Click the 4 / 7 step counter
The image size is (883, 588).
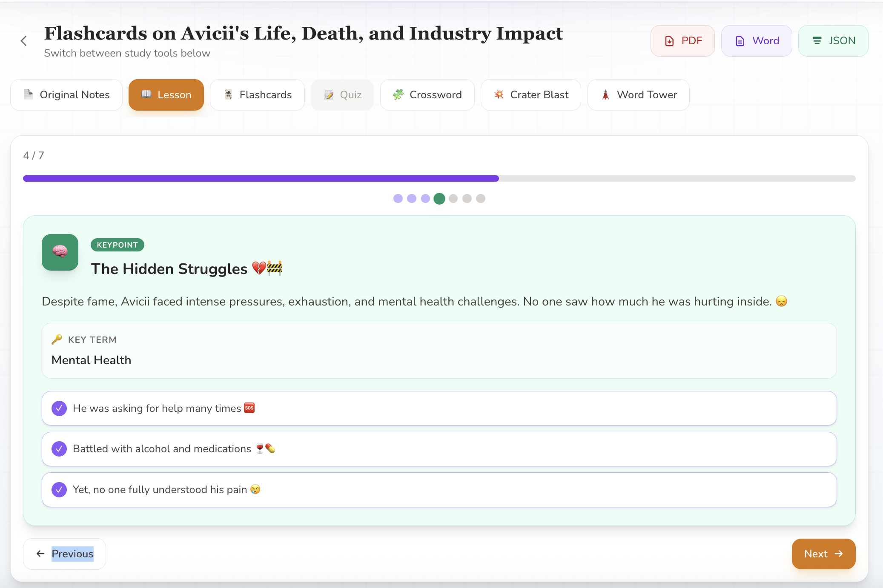pyautogui.click(x=34, y=156)
